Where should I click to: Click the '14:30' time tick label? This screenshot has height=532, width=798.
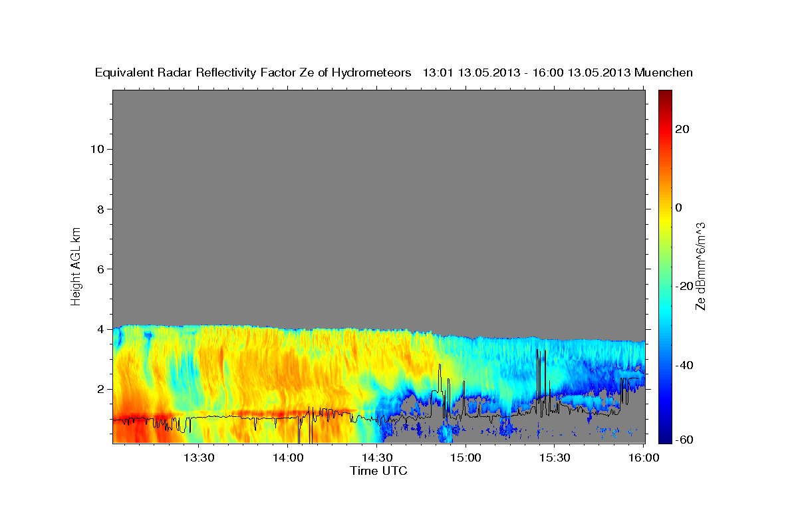coord(377,458)
